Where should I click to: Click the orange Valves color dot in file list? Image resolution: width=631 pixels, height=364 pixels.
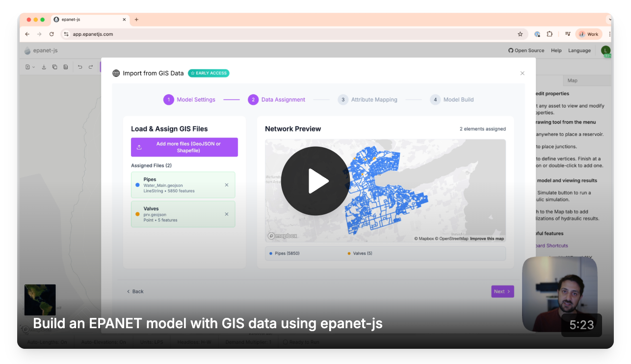click(137, 214)
